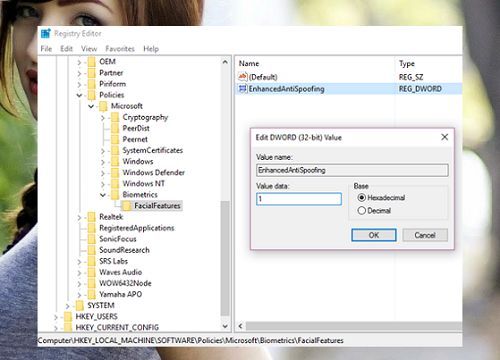This screenshot has height=360, width=500.
Task: Click the REG_DWORD type cell
Action: [x=420, y=89]
